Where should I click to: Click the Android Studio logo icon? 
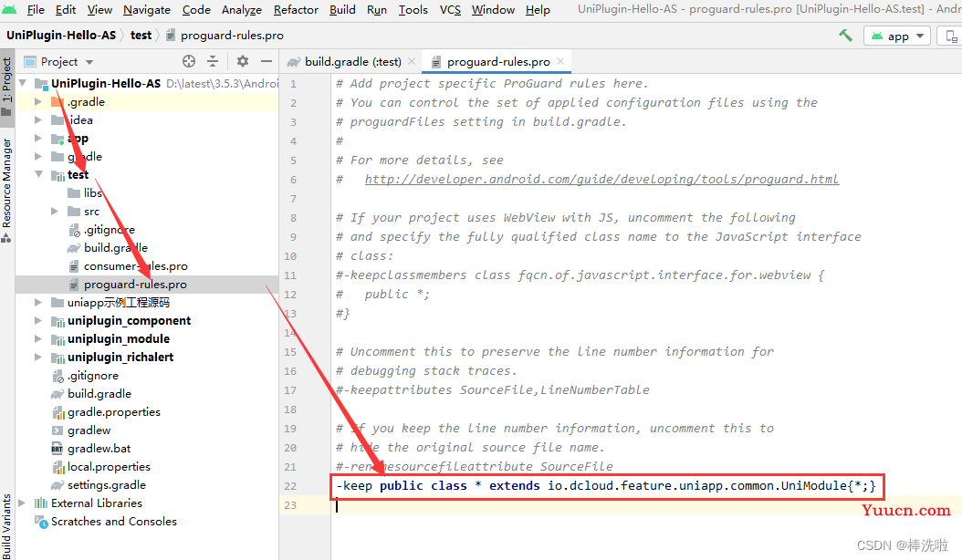point(9,10)
